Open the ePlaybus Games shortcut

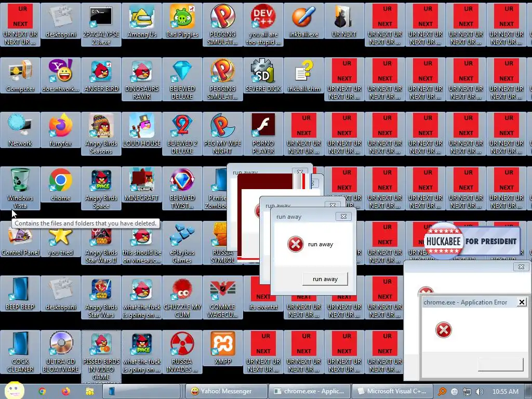(x=182, y=243)
